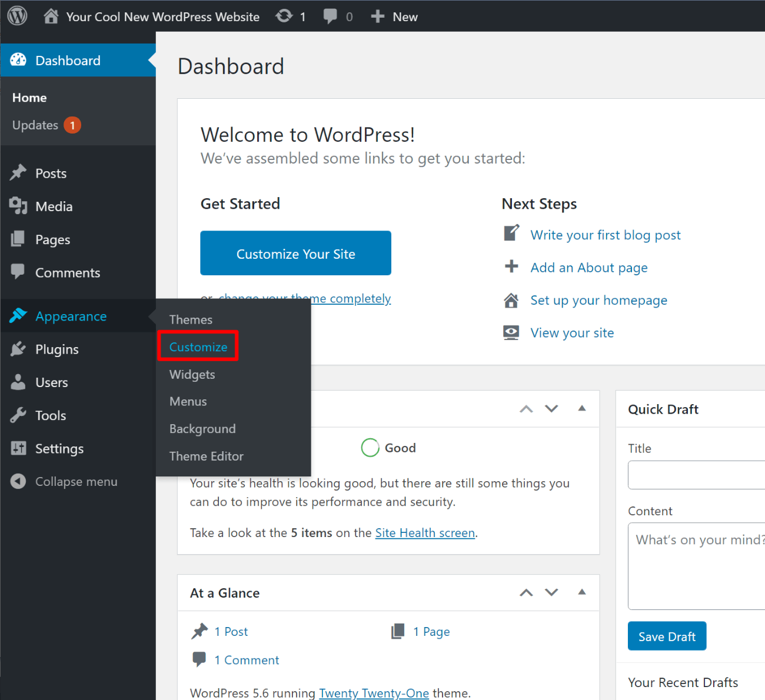Screen dimensions: 765x700
Task: Click the edit icon beside Write your first blog post
Action: click(x=511, y=233)
